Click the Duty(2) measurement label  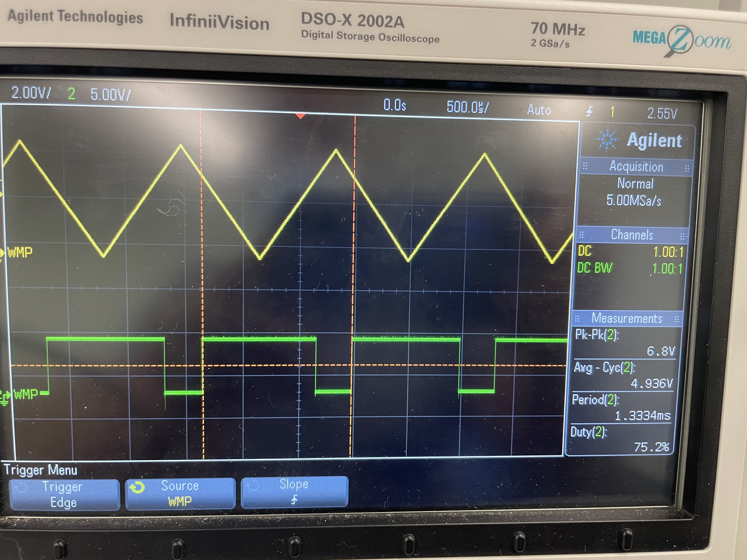pyautogui.click(x=589, y=432)
